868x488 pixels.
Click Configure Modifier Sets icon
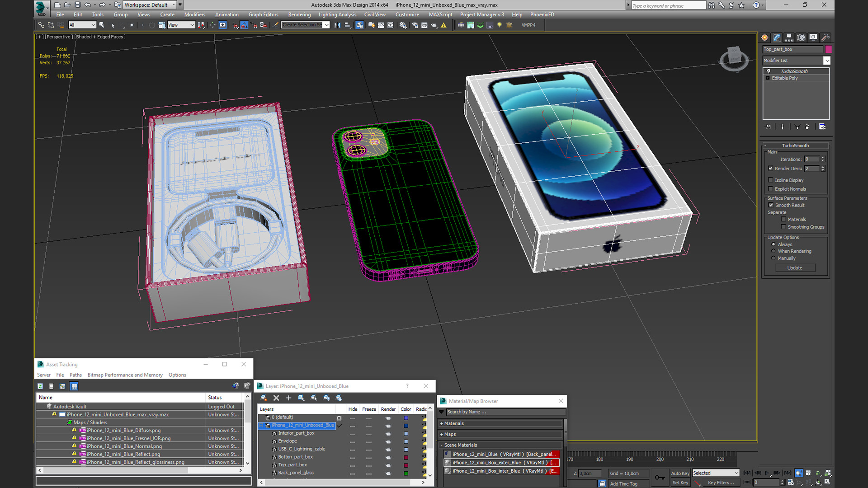[x=822, y=127]
